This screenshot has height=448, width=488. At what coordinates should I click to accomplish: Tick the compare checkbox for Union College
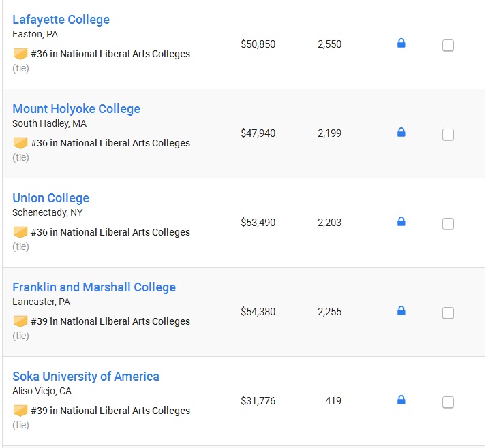point(448,224)
